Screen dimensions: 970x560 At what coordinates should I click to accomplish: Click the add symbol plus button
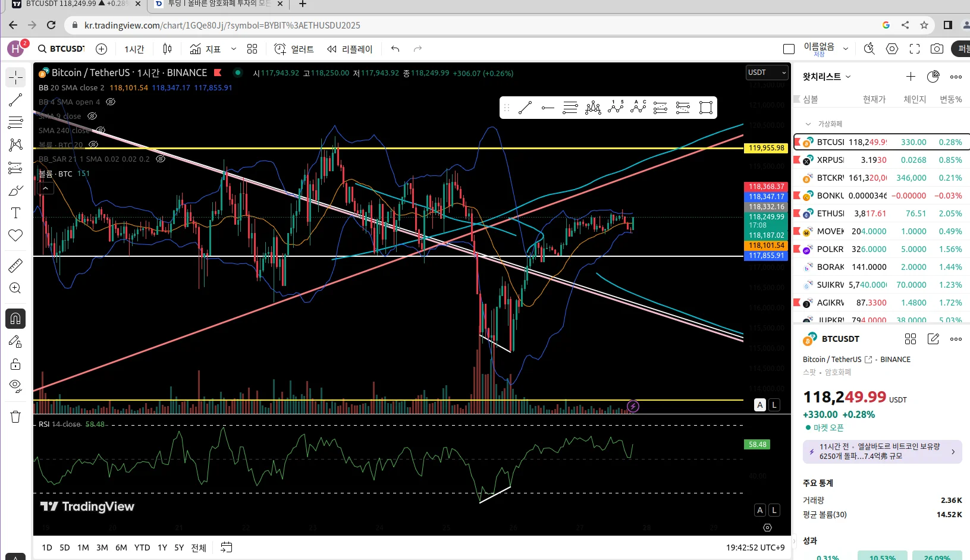(x=101, y=49)
